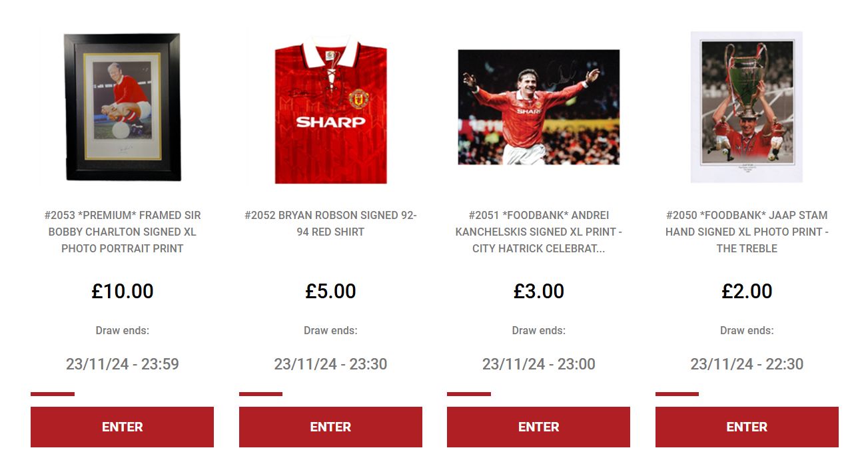Click the £10.00 price label
Viewport: 868px width, 462px height.
(x=123, y=291)
